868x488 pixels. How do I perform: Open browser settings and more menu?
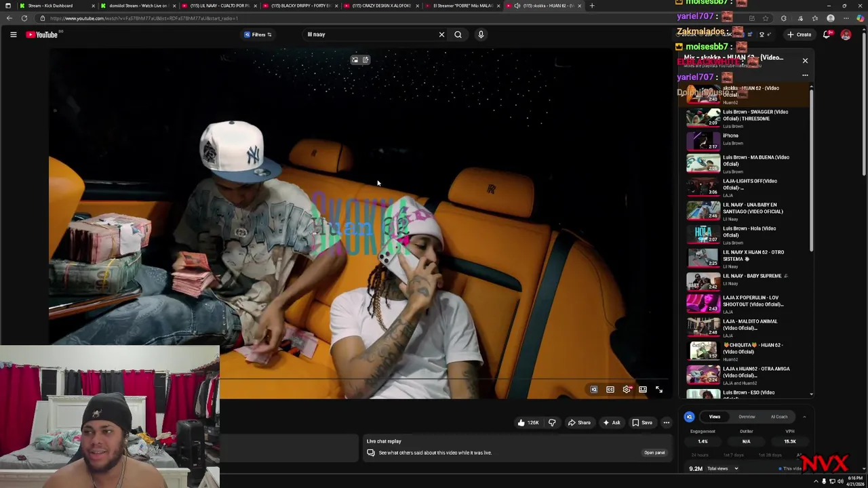(846, 18)
